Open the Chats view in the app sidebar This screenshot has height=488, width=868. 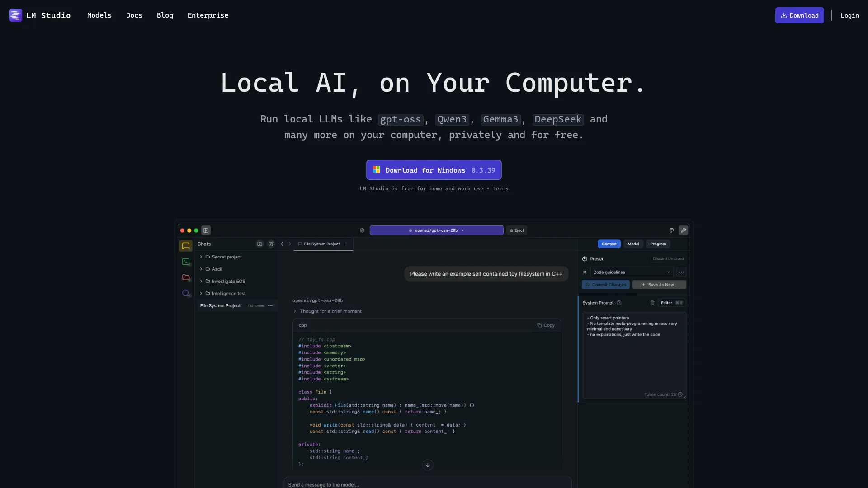point(186,246)
